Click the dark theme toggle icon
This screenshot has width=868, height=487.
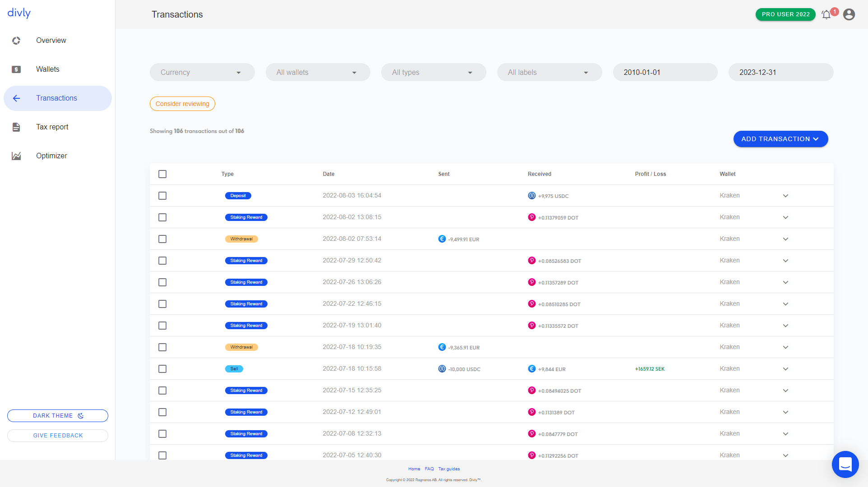[80, 415]
